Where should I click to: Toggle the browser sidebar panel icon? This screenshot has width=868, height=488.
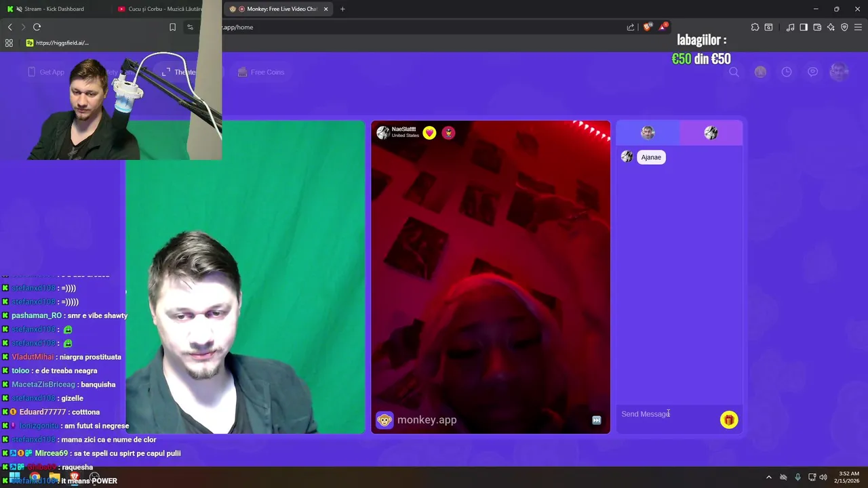[804, 27]
